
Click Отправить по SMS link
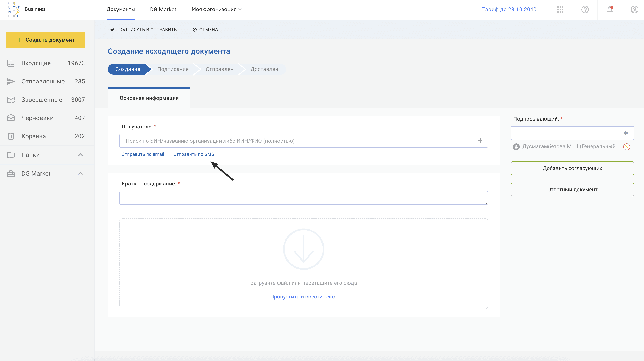(x=194, y=154)
